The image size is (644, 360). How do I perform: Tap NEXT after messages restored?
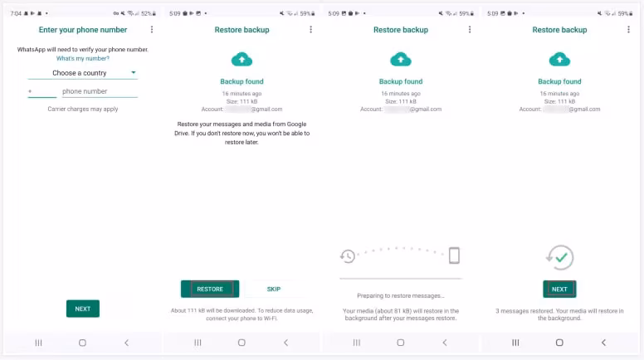click(559, 289)
